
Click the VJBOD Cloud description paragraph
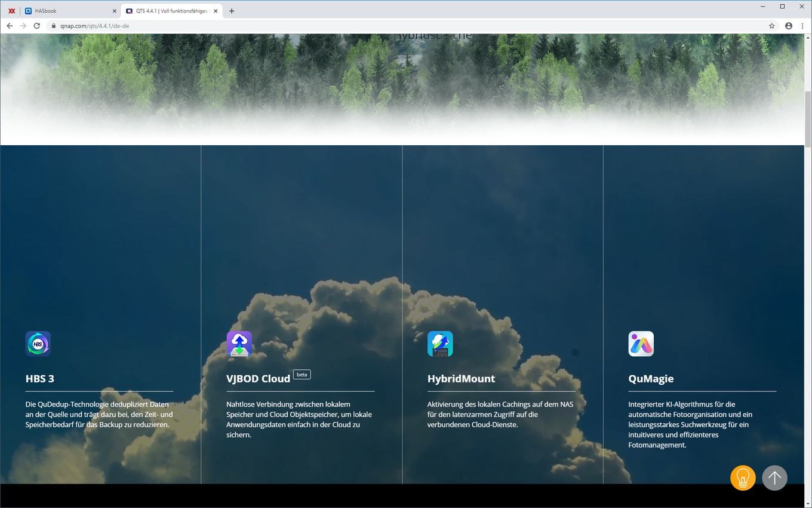(299, 420)
